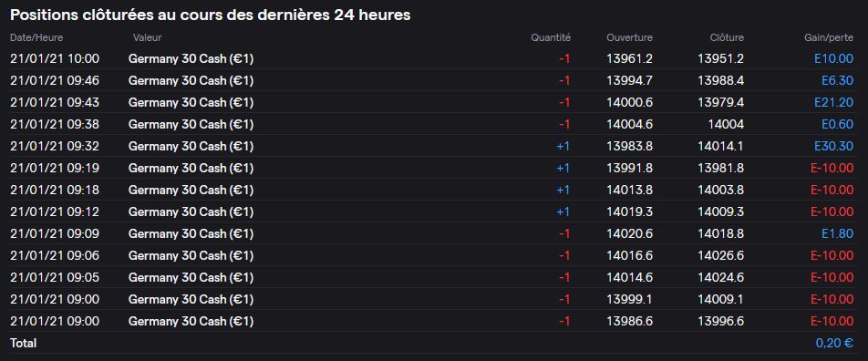This screenshot has width=868, height=361.
Task: Click the Clôture column header
Action: click(727, 37)
